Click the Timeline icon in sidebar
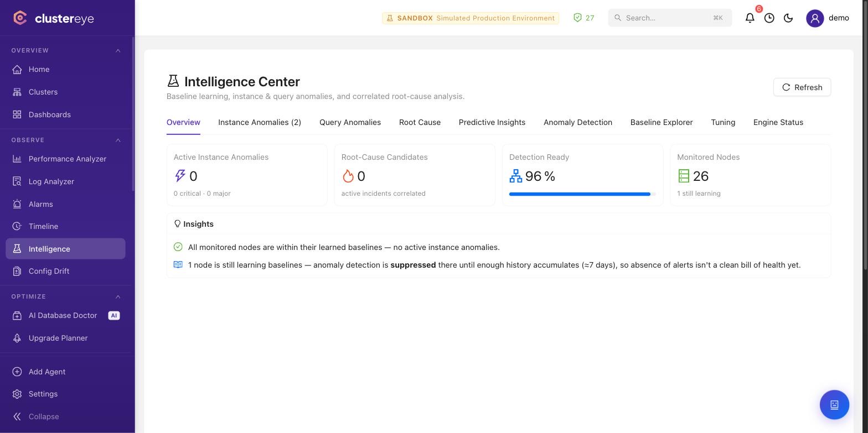The image size is (868, 433). tap(17, 226)
